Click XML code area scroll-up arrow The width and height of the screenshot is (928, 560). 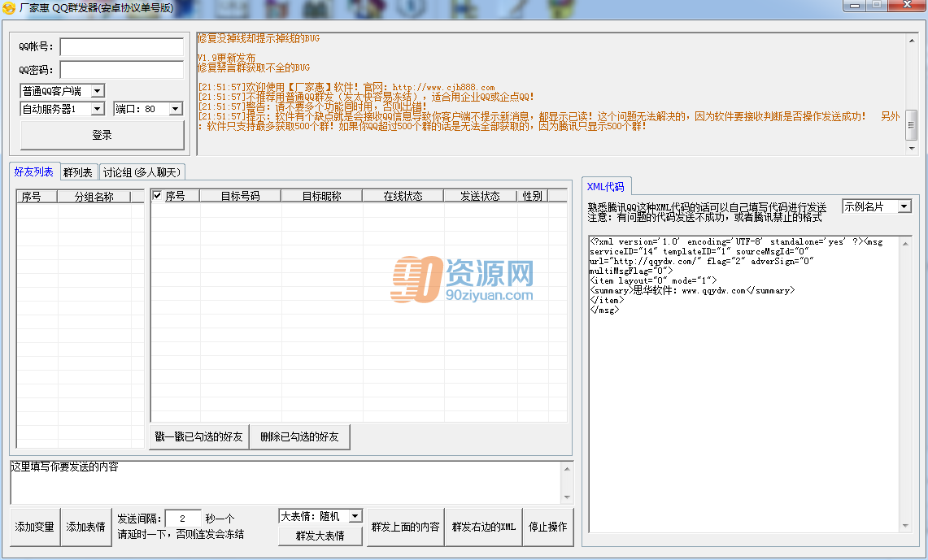click(x=905, y=243)
